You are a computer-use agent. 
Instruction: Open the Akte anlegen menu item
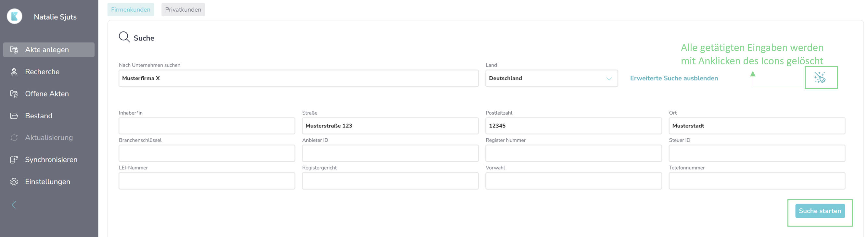click(49, 50)
